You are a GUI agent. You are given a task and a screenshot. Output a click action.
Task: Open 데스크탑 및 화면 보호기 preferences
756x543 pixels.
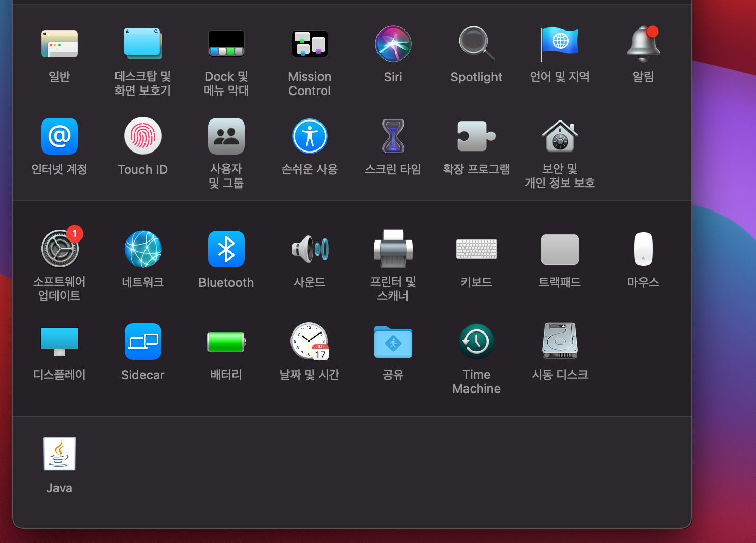coord(143,44)
